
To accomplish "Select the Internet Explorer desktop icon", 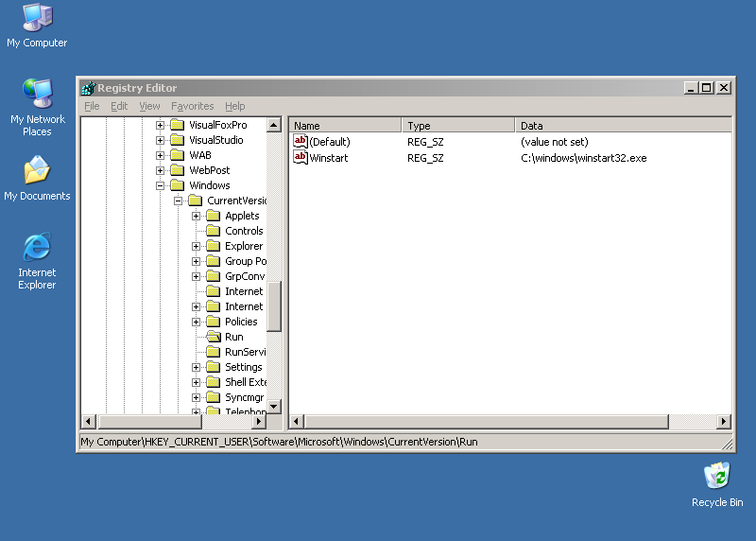I will coord(37,261).
